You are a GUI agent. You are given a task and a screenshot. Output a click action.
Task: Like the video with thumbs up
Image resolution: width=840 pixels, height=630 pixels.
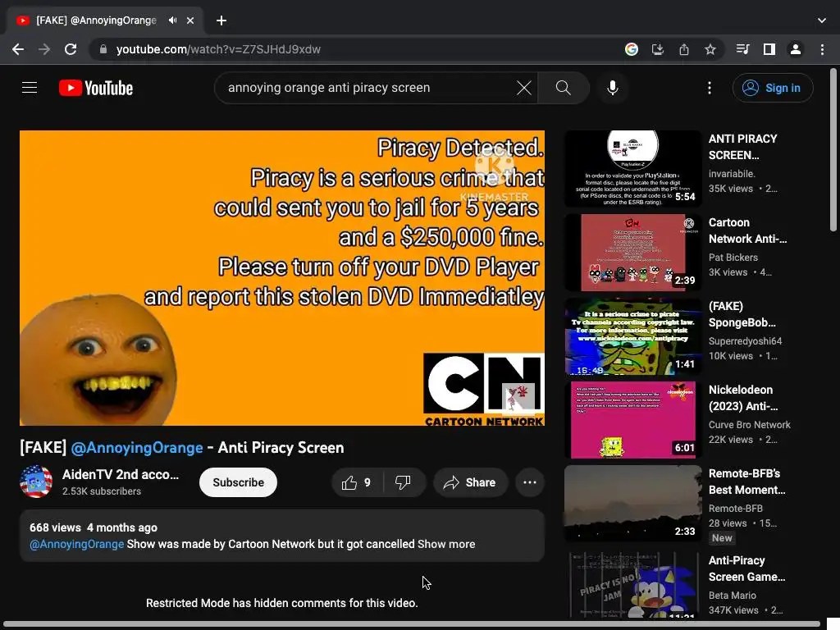tap(358, 482)
